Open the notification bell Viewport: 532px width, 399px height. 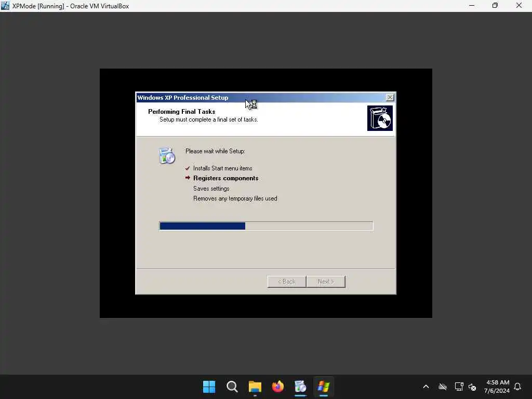[517, 387]
